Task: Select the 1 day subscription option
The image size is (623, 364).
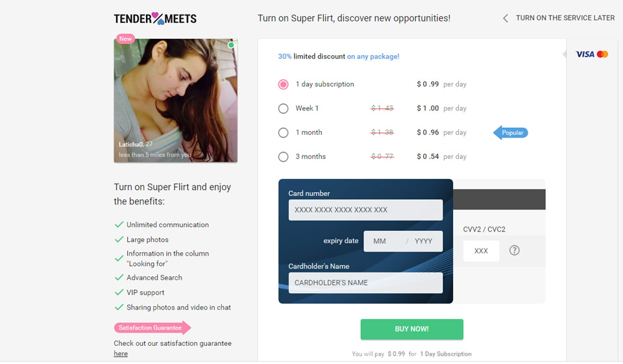Action: tap(283, 84)
